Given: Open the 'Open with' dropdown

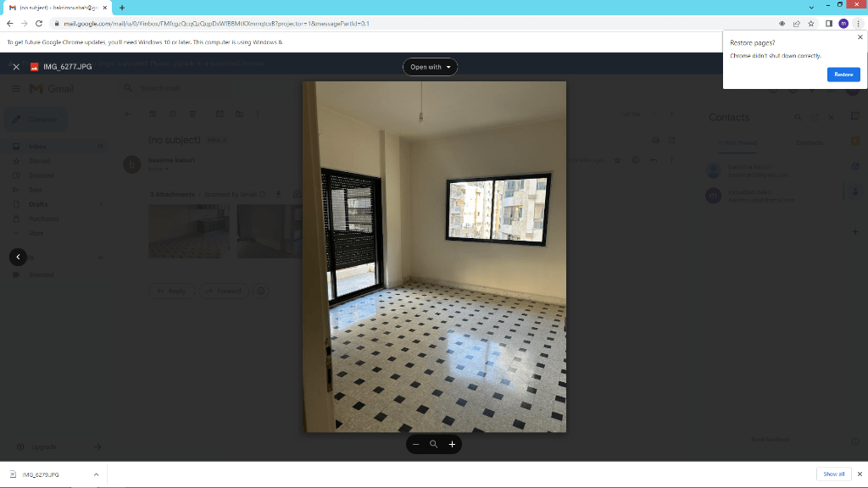Looking at the screenshot, I should 430,67.
